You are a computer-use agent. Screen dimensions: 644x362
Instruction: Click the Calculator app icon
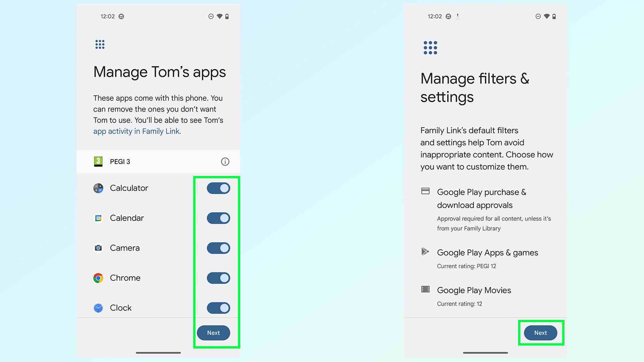pos(98,188)
